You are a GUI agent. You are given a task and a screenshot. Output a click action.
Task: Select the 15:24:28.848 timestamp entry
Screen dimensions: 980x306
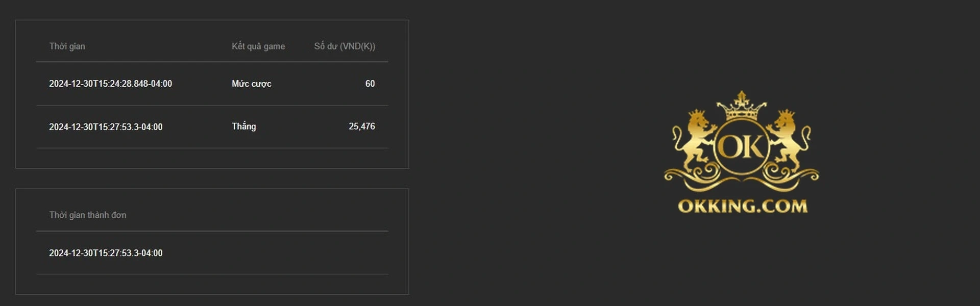[x=110, y=84]
